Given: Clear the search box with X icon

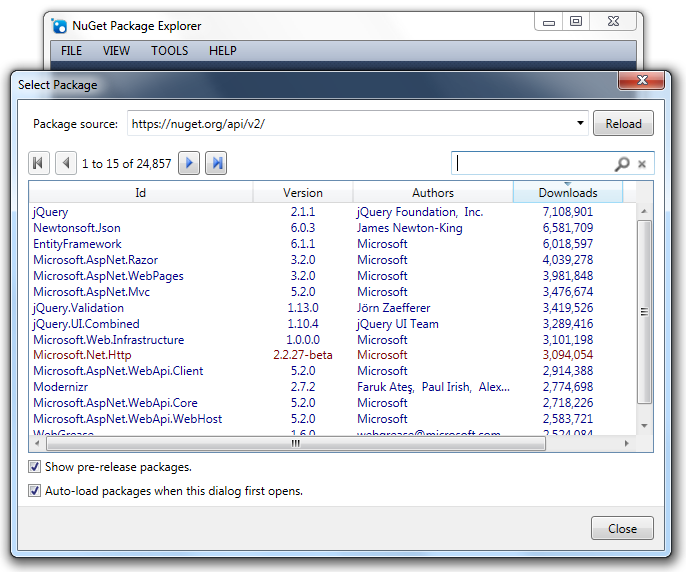Looking at the screenshot, I should 642,164.
